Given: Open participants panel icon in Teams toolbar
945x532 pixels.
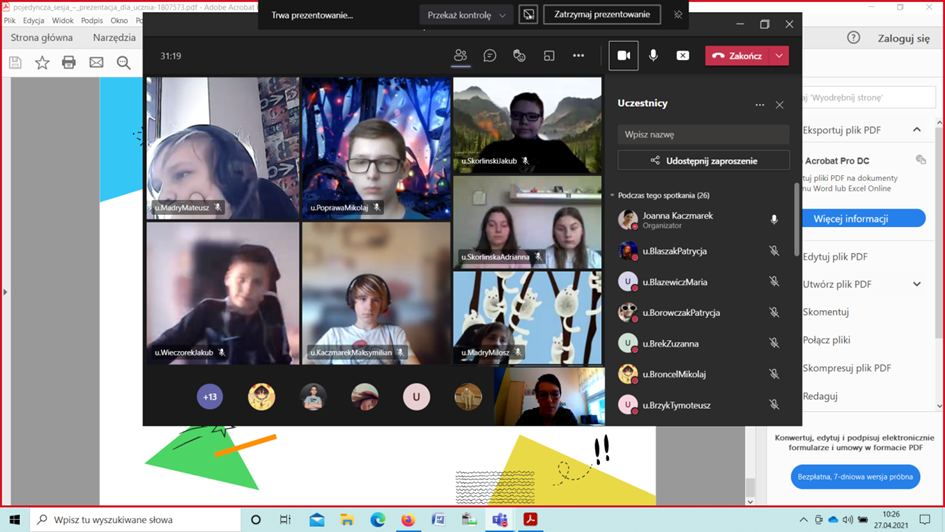Looking at the screenshot, I should coord(460,55).
